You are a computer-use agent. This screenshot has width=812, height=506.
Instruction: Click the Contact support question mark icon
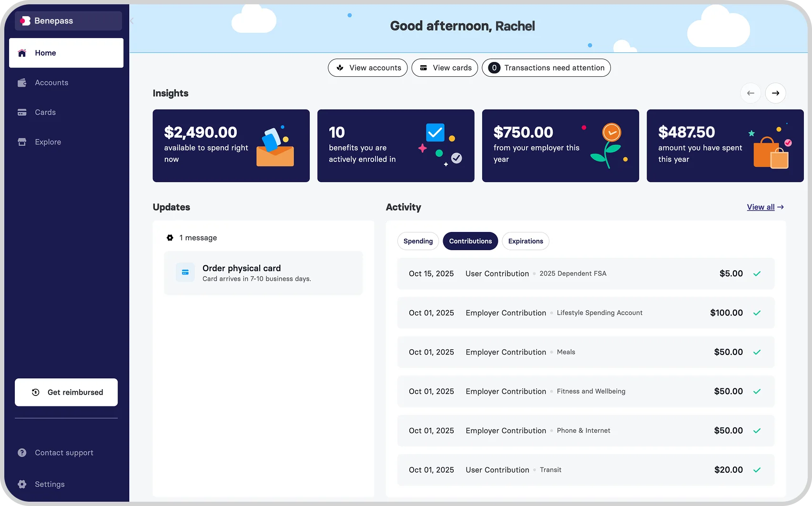[x=22, y=453]
